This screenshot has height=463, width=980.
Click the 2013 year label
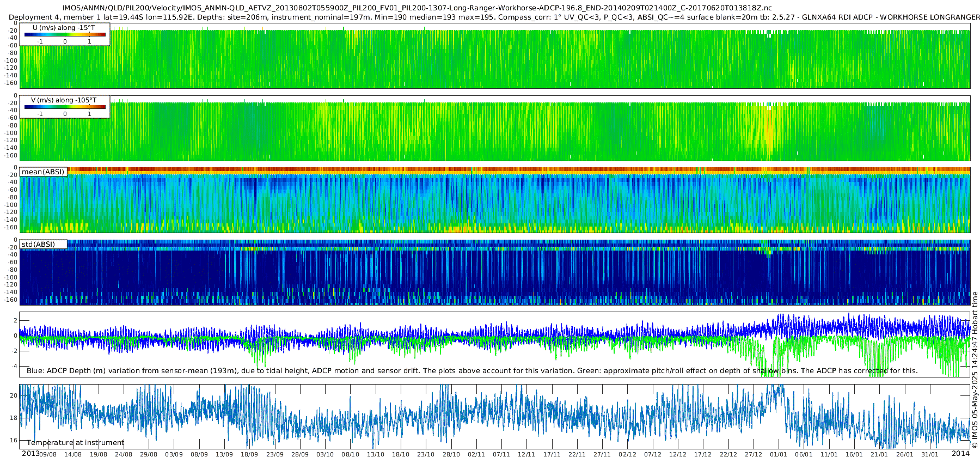point(30,454)
